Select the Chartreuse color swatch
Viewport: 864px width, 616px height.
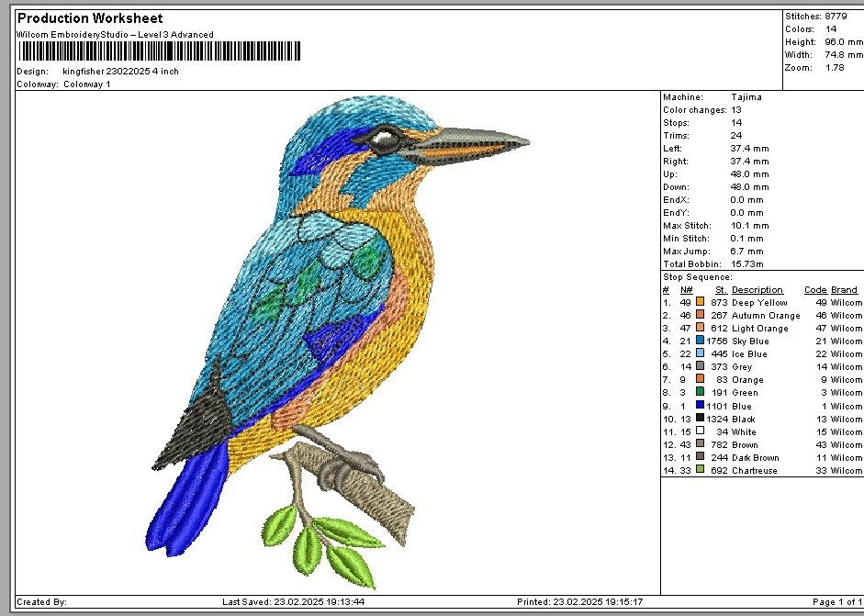pos(701,469)
